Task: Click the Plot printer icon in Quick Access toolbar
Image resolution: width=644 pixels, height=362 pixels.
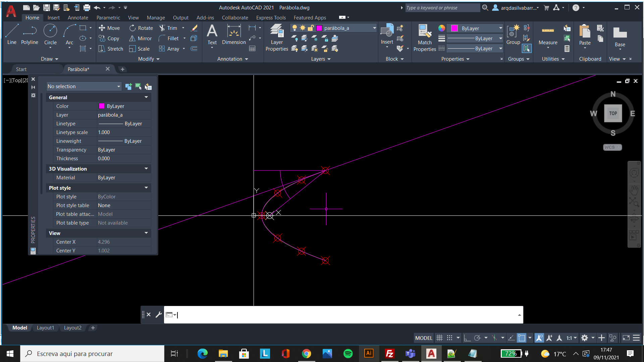Action: pos(87,7)
